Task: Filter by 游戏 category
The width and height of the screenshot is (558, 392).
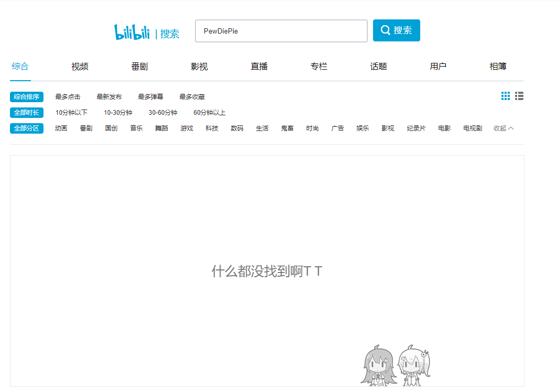Action: tap(187, 128)
